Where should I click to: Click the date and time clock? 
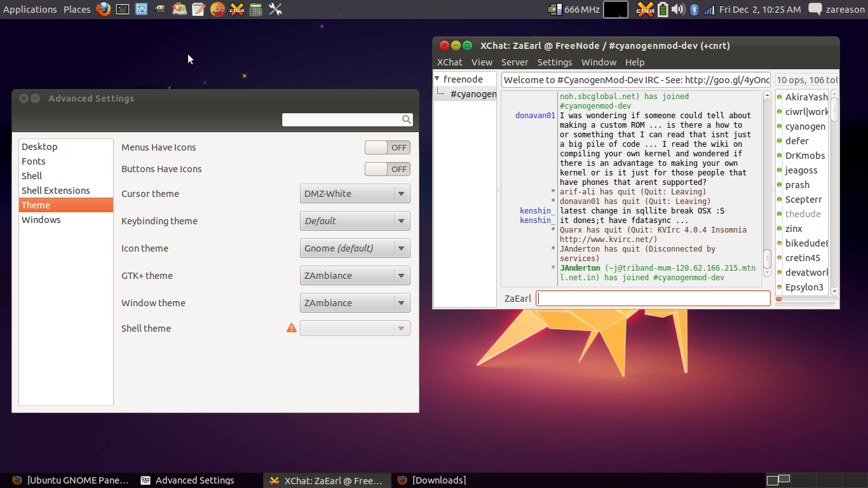(x=760, y=10)
